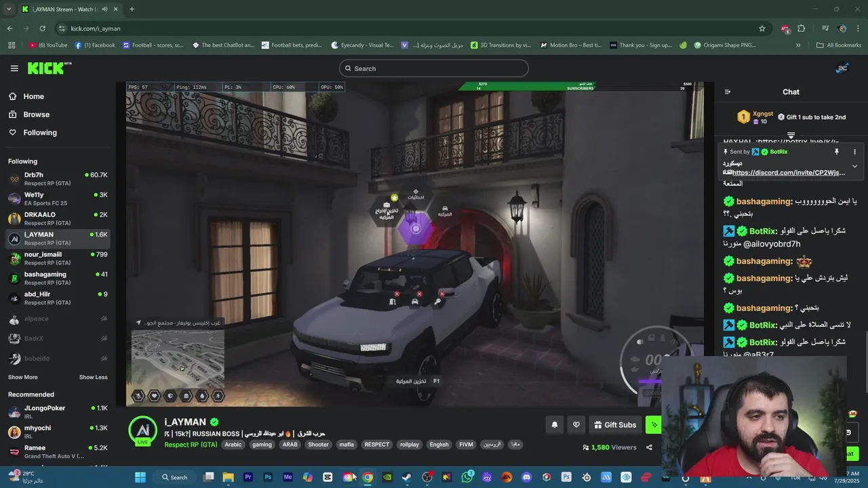The width and height of the screenshot is (868, 488).
Task: Click the Gift Subs button
Action: click(x=615, y=425)
